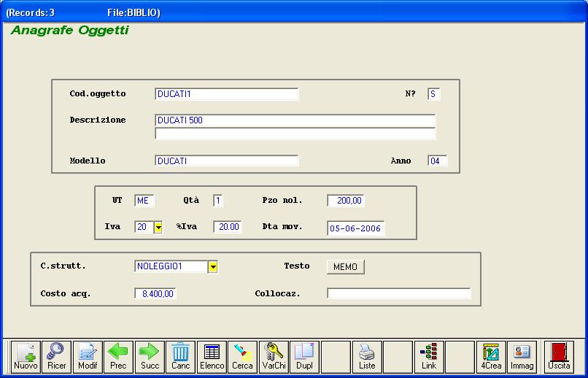Exit via the Uscita red door icon
Screen dimensions: 588x378
click(x=559, y=357)
